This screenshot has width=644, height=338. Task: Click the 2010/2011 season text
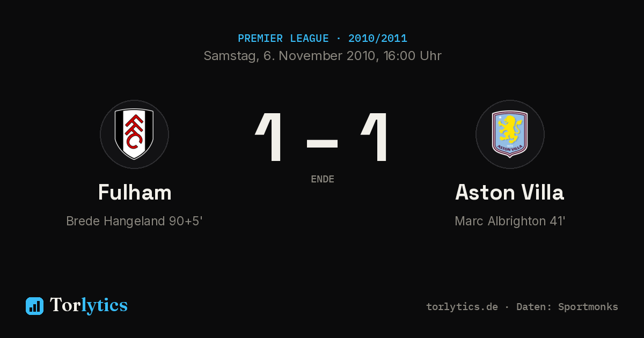click(x=378, y=39)
